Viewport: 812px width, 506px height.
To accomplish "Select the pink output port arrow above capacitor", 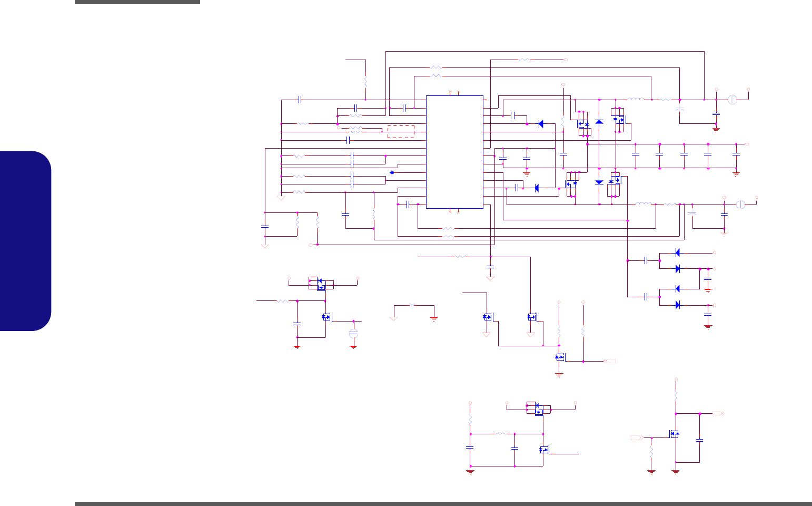I will [x=718, y=414].
